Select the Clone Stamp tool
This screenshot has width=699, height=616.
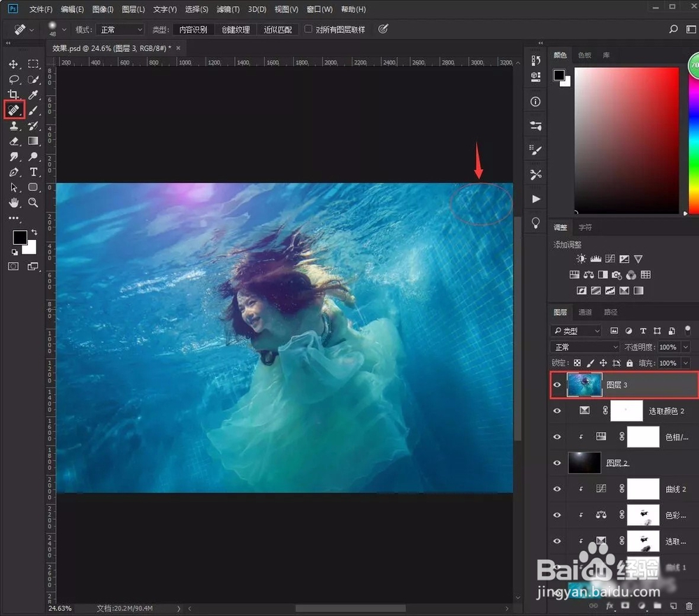point(13,127)
